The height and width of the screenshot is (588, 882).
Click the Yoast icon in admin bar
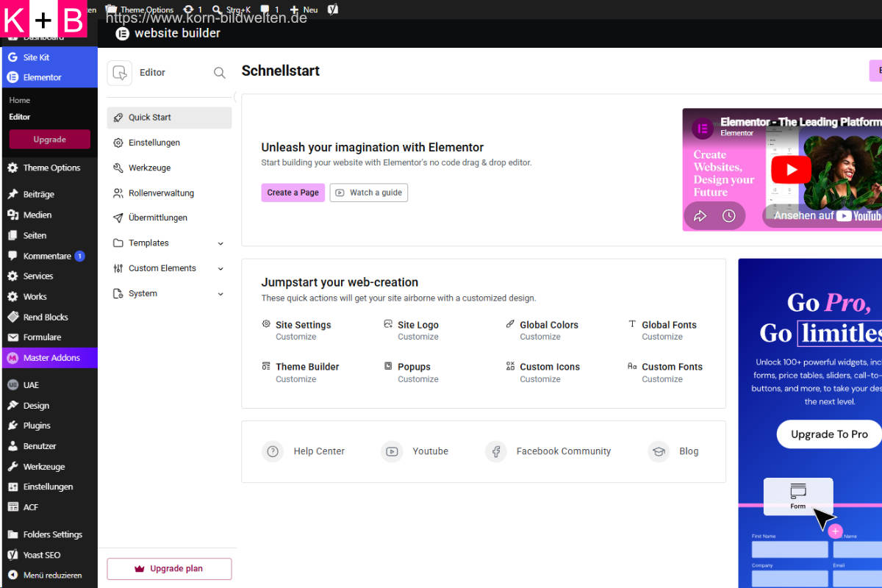point(333,10)
